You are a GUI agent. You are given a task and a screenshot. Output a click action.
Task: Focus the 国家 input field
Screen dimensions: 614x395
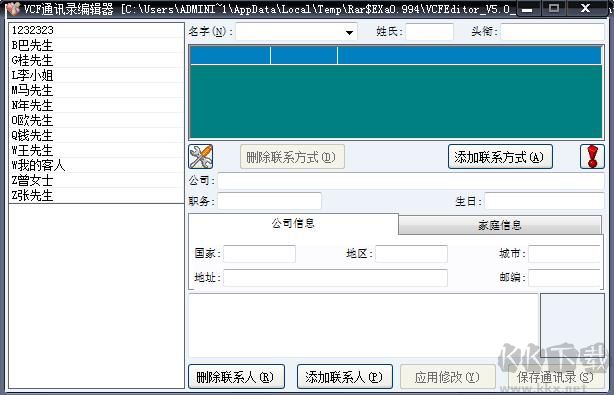coord(259,254)
